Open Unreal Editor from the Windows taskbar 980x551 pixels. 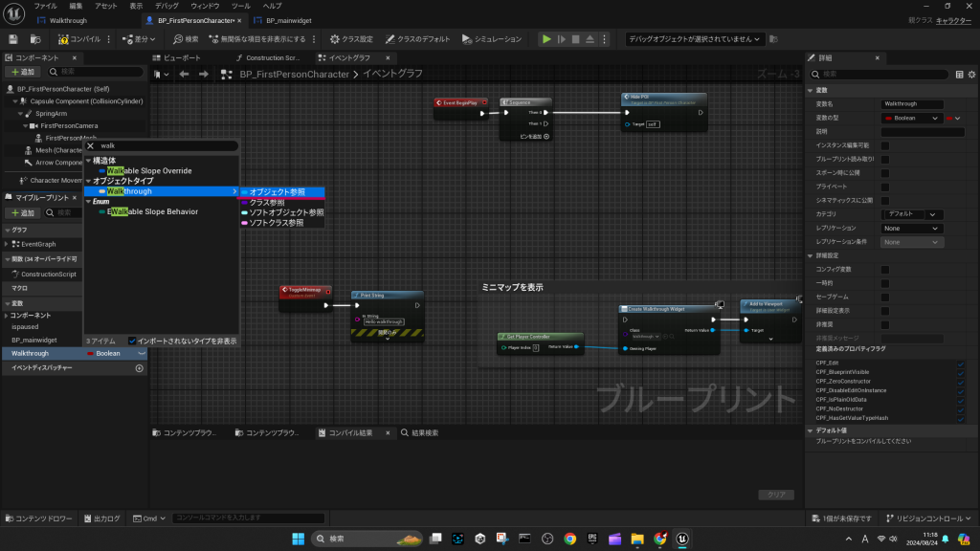click(x=682, y=539)
